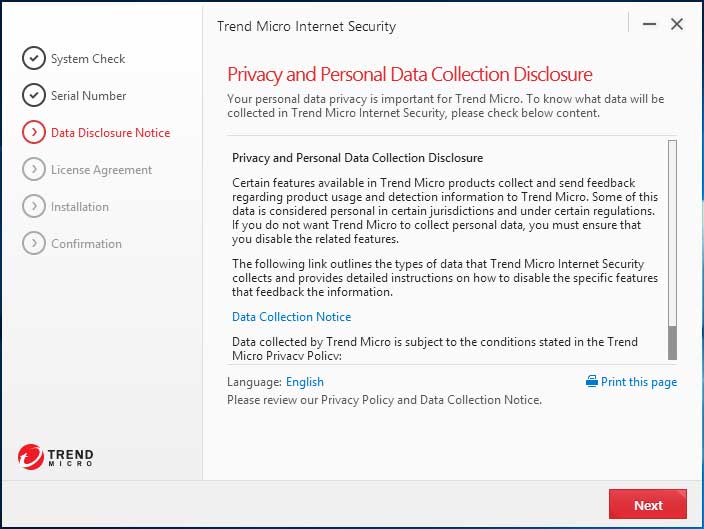Image resolution: width=704 pixels, height=529 pixels.
Task: Click the bold disclosure title inside text box
Action: (x=357, y=158)
